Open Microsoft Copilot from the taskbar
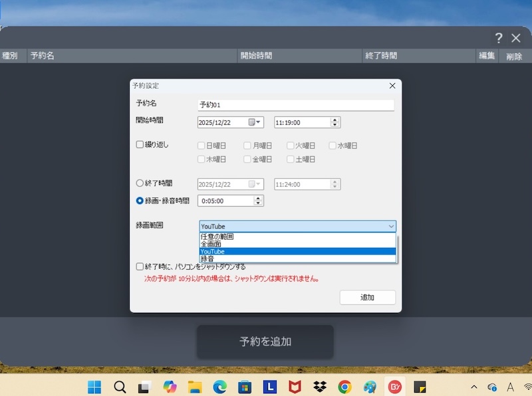The height and width of the screenshot is (396, 532). pos(170,387)
